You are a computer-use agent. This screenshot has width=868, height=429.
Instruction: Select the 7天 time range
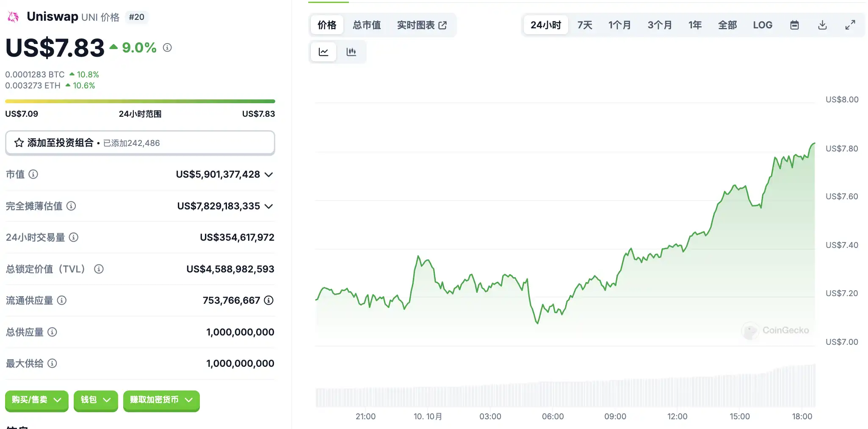(585, 25)
